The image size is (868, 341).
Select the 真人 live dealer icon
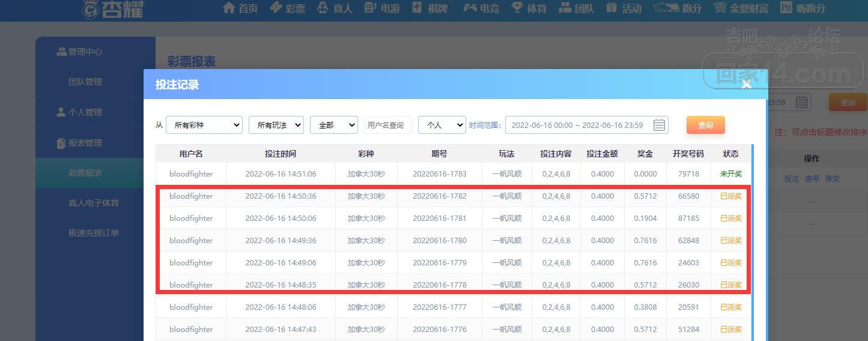pyautogui.click(x=323, y=8)
